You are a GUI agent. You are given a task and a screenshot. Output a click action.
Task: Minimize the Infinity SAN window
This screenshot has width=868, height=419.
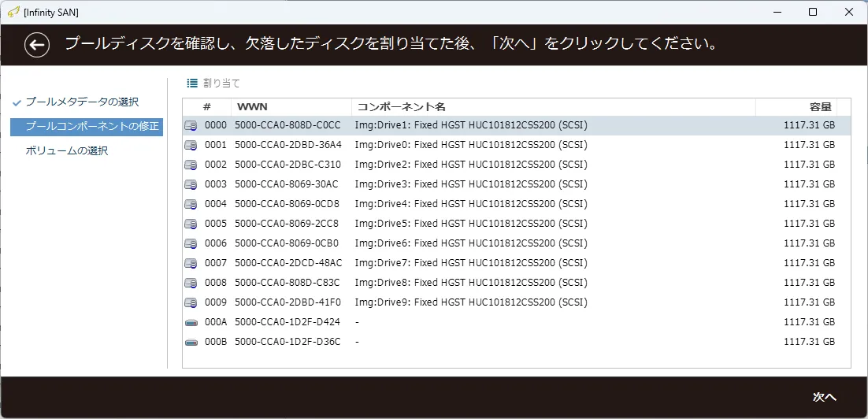[777, 12]
